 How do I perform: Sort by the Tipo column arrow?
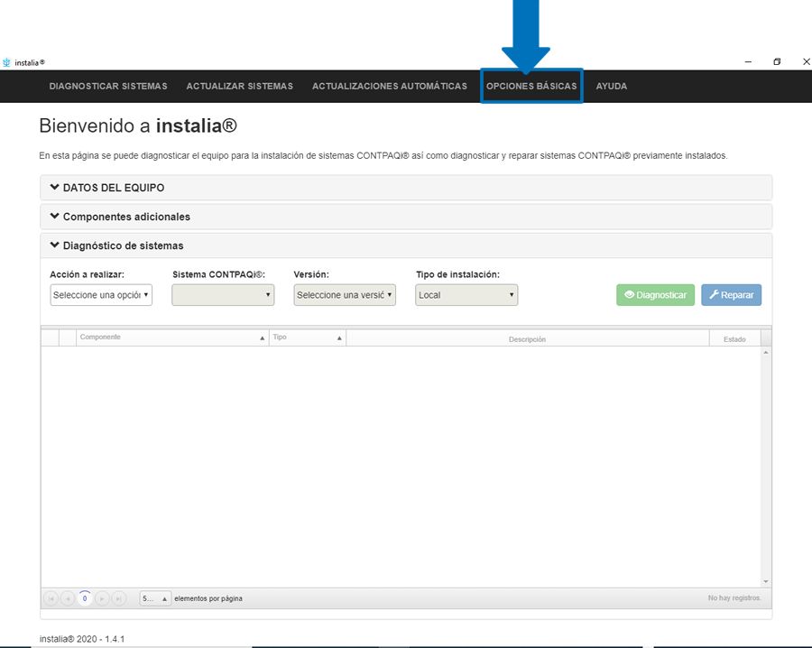pos(339,338)
